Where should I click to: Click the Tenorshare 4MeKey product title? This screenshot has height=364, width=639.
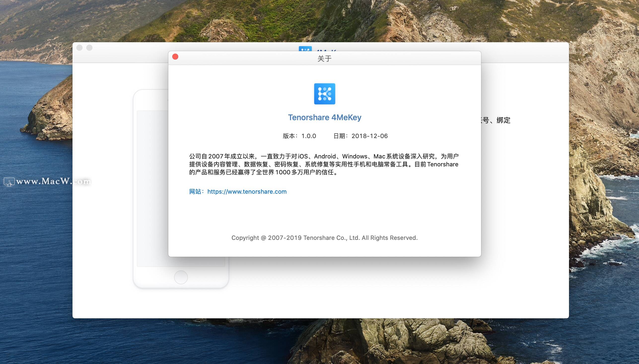[325, 117]
